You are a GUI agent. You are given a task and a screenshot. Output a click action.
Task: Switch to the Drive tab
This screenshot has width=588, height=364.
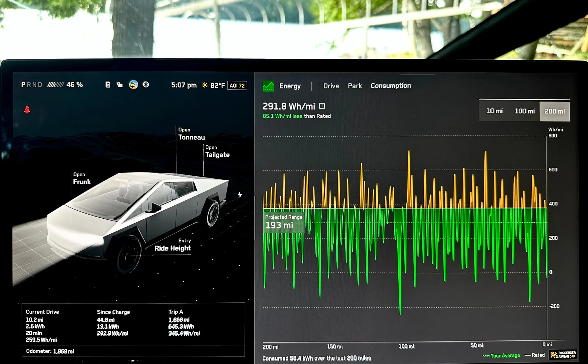[x=331, y=86]
